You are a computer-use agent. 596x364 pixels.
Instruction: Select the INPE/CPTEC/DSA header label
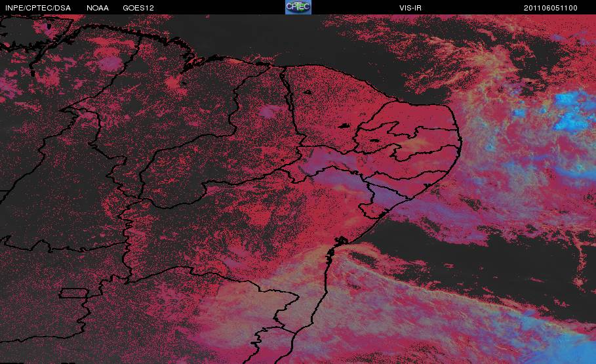38,8
